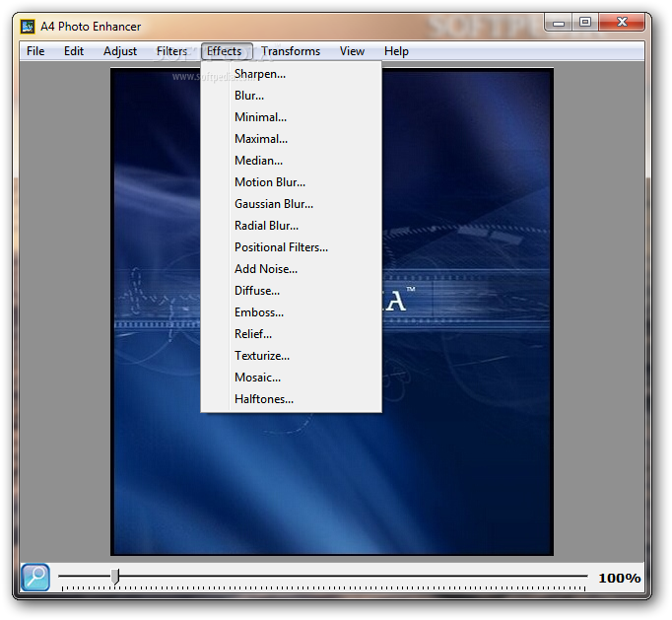Image resolution: width=672 pixels, height=620 pixels.
Task: Choose the Relief... effect
Action: tap(291, 334)
